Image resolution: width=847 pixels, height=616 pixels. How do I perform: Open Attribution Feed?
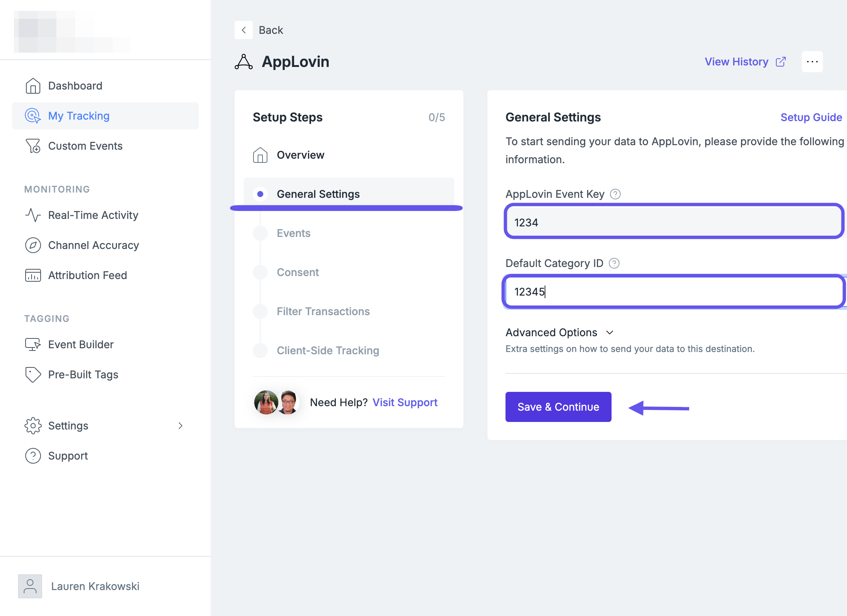click(x=105, y=275)
